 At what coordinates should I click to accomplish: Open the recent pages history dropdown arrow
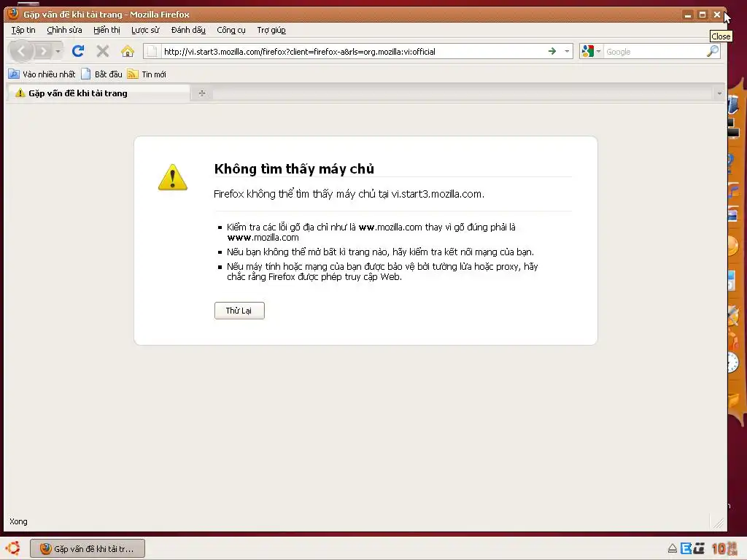(58, 51)
